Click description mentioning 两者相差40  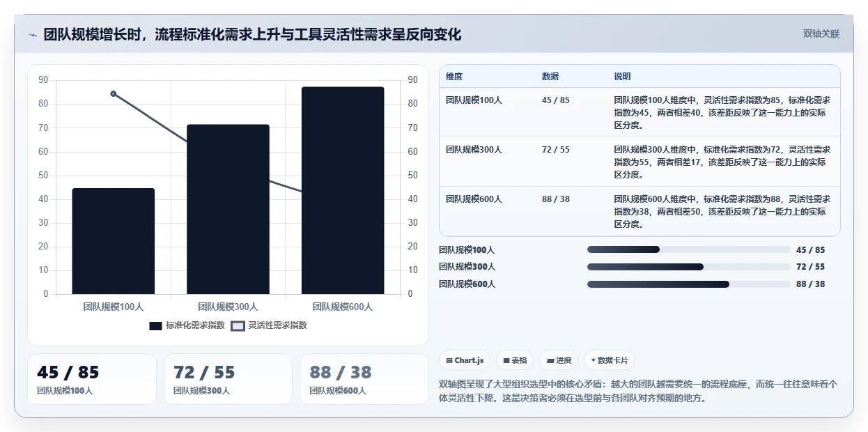click(722, 113)
